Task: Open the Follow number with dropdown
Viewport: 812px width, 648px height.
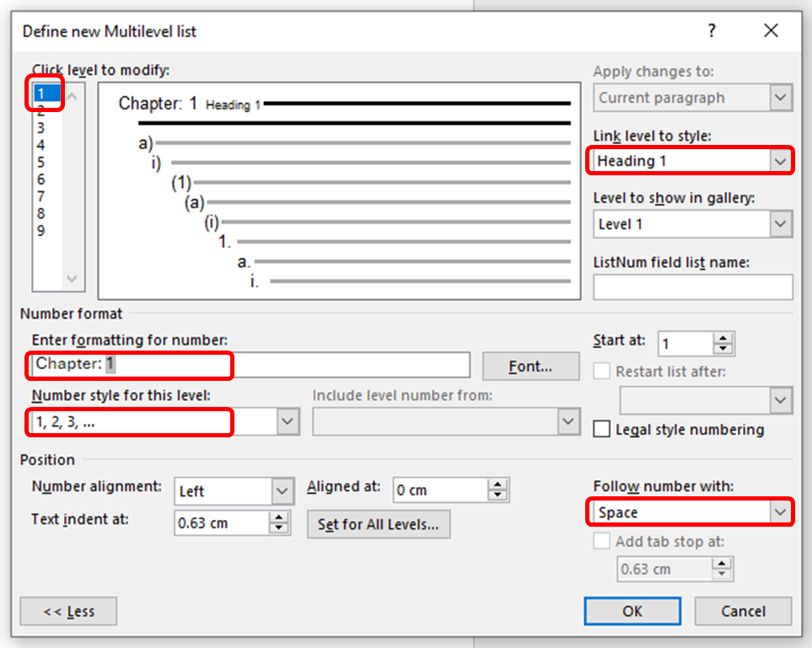Action: (781, 512)
